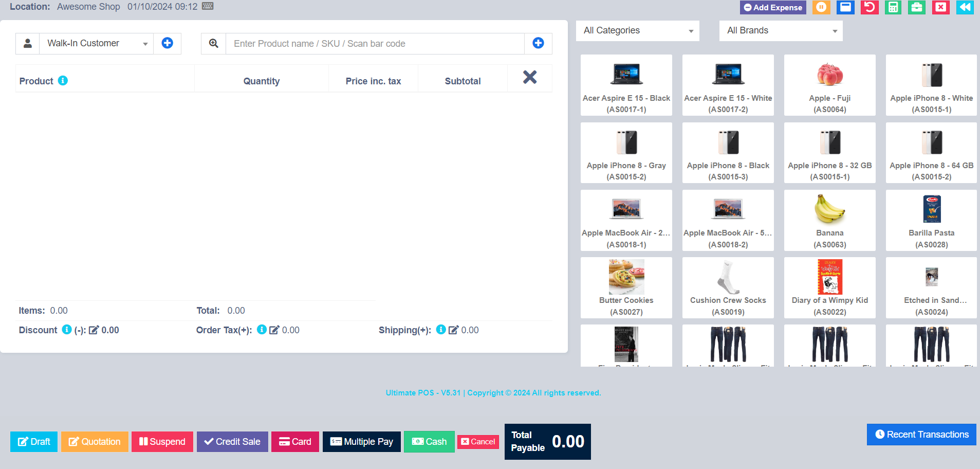Edit shipping with the pencil icon
The image size is (980, 469).
pyautogui.click(x=453, y=330)
